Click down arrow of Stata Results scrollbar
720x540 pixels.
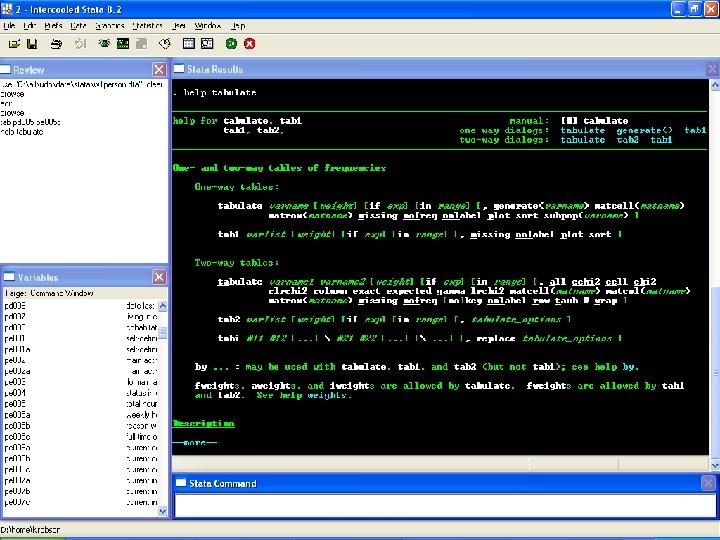click(715, 465)
